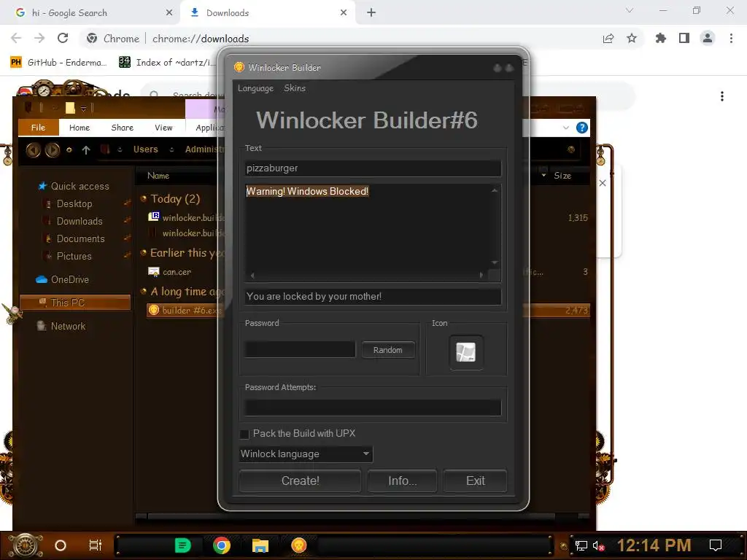Toggle Chrome side panel icon

coord(684,38)
